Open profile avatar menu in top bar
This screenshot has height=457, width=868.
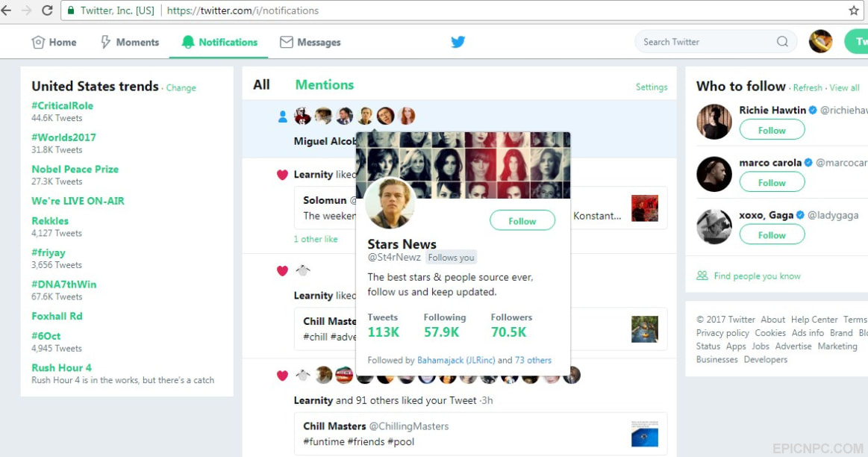point(820,42)
